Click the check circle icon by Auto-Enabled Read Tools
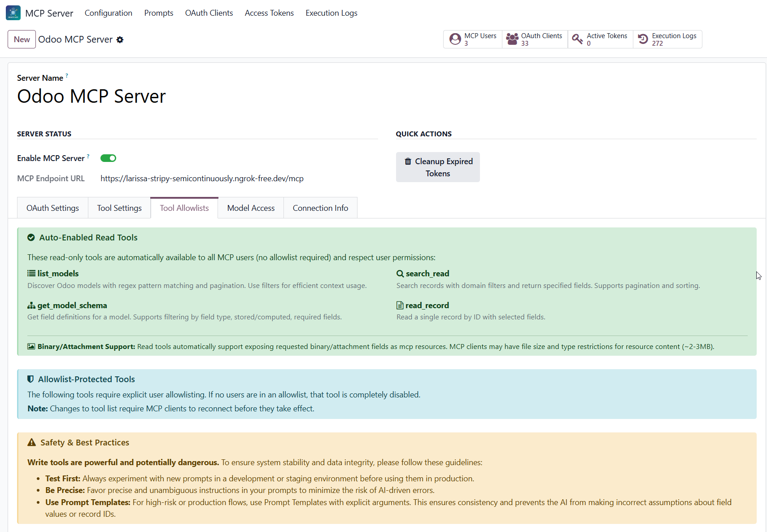Image resolution: width=767 pixels, height=532 pixels. click(31, 237)
